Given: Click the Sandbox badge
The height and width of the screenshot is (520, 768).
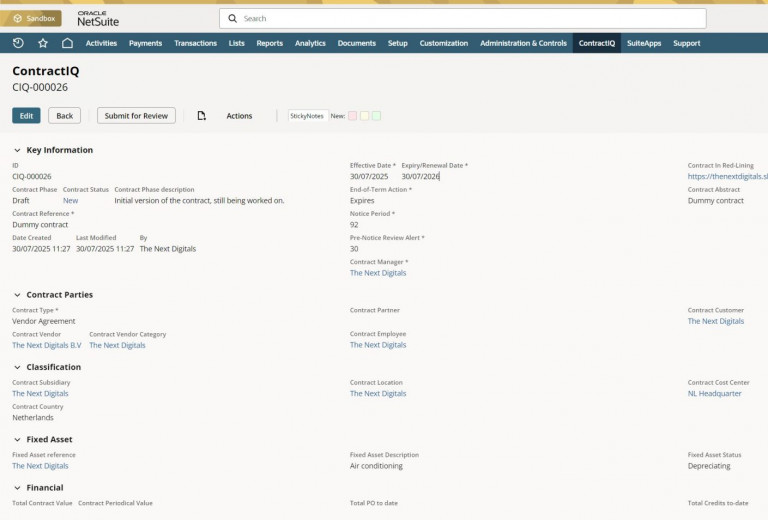Looking at the screenshot, I should (31, 18).
